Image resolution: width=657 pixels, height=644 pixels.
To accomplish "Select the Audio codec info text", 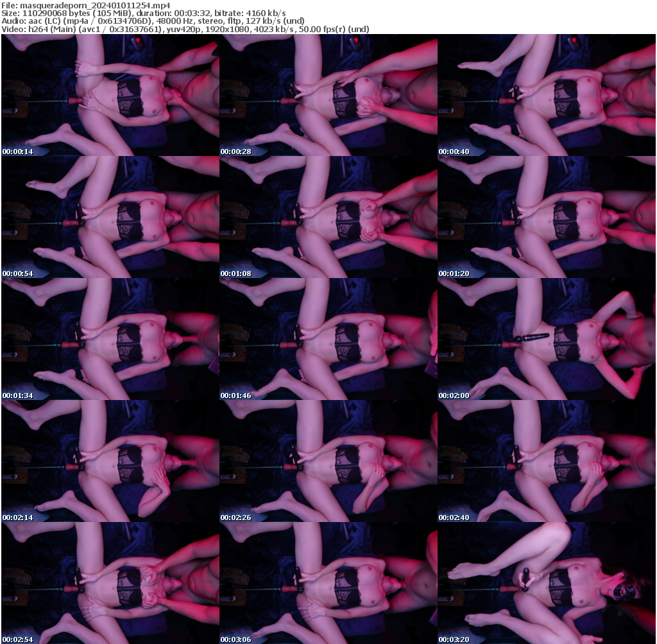I will 152,20.
